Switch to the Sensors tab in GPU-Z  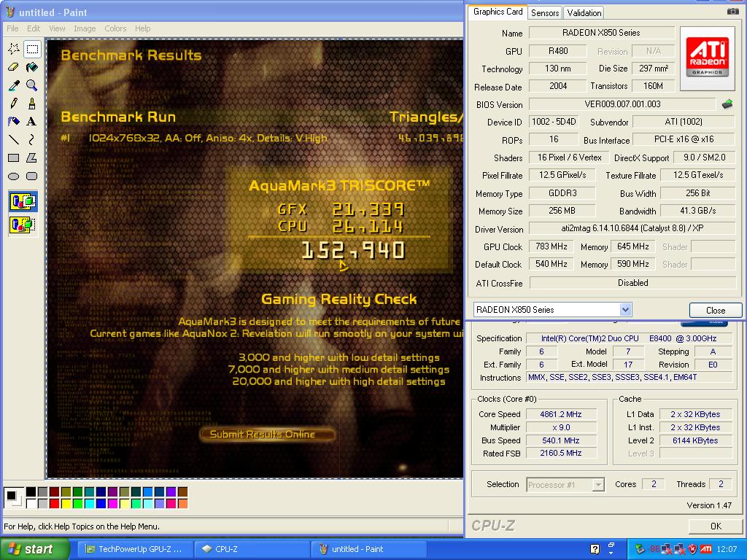(544, 13)
